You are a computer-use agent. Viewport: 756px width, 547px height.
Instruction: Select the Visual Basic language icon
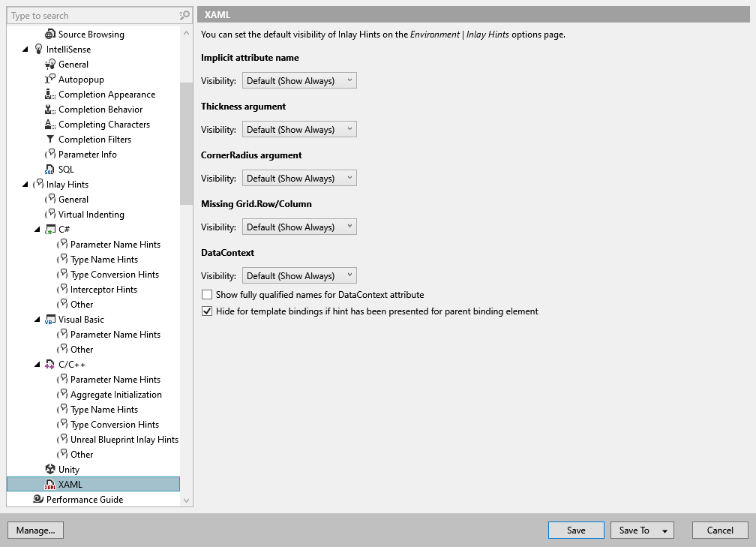[51, 319]
